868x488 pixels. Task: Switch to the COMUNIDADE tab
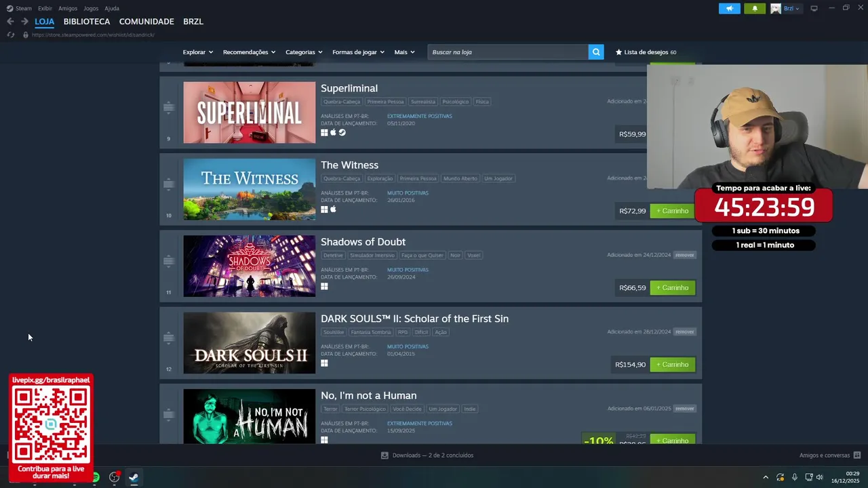click(x=146, y=22)
